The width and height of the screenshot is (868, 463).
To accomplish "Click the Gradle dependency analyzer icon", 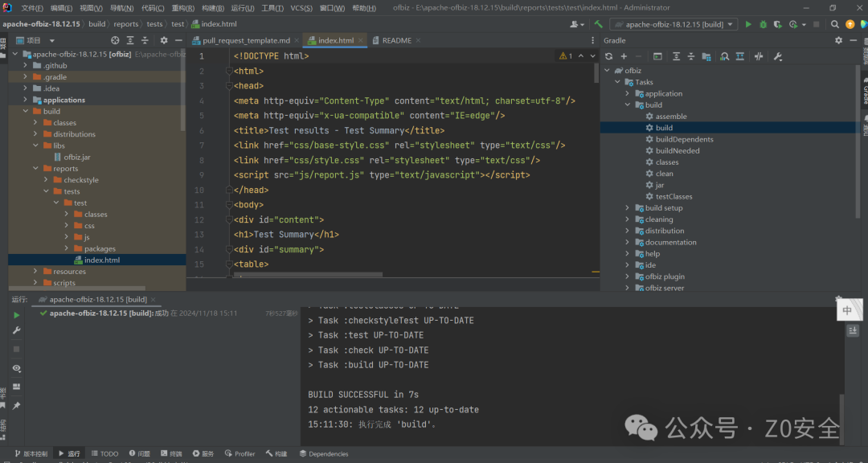I will (725, 56).
